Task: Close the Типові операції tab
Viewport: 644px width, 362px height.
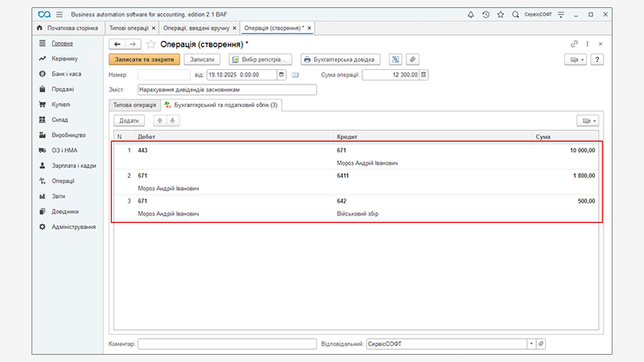Action: (x=154, y=28)
